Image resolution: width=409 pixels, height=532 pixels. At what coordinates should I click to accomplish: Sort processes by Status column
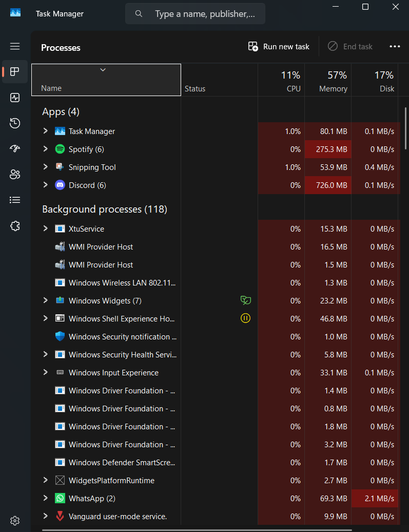tap(220, 80)
